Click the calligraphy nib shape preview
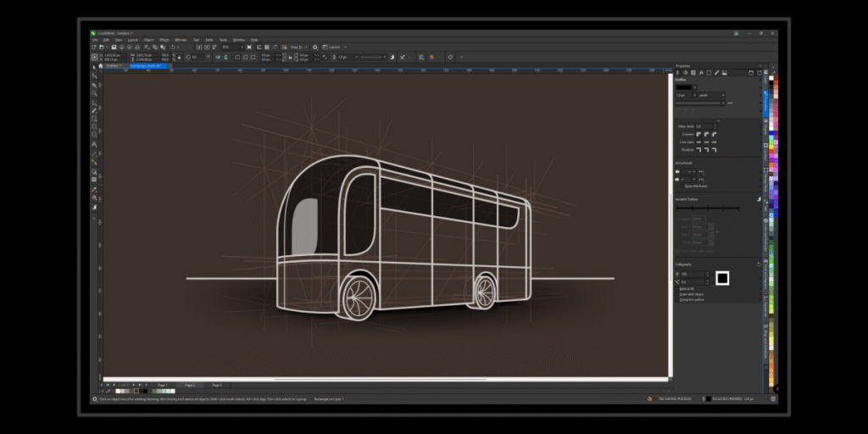 tap(722, 278)
